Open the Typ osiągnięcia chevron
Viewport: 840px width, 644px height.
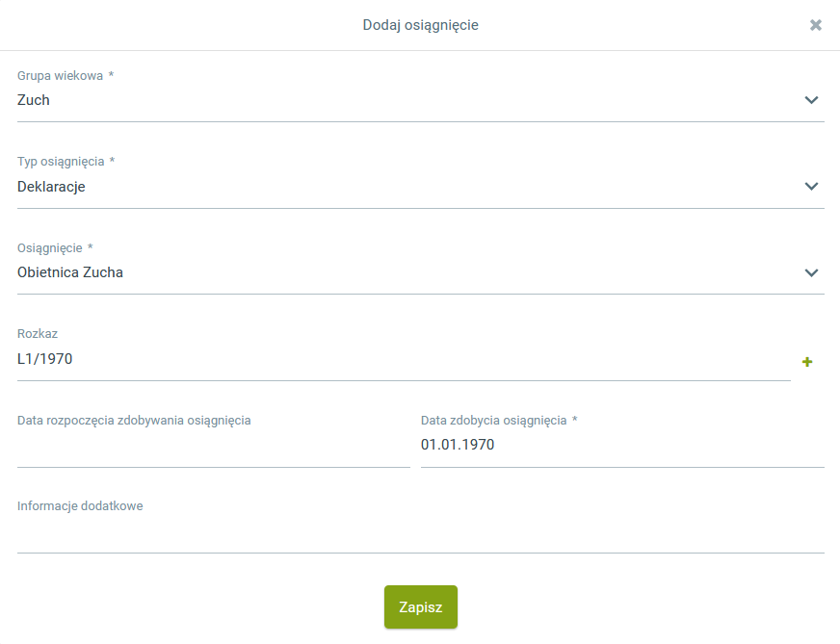[811, 187]
